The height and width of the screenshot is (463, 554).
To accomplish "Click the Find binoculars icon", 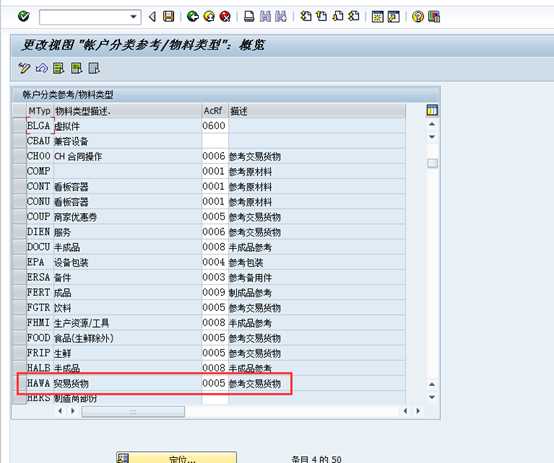I will (265, 16).
